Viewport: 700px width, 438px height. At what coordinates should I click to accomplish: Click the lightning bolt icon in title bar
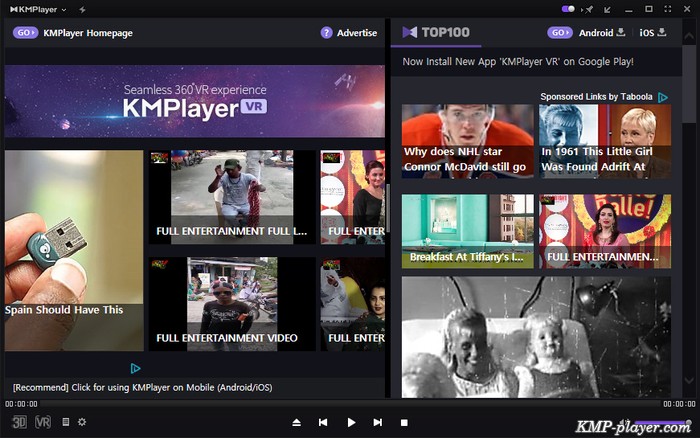[x=82, y=9]
